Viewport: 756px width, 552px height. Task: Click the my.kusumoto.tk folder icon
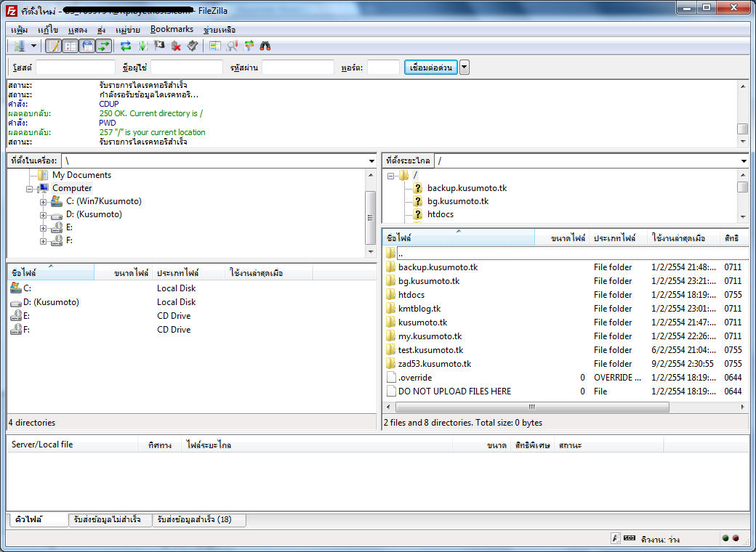pos(390,336)
